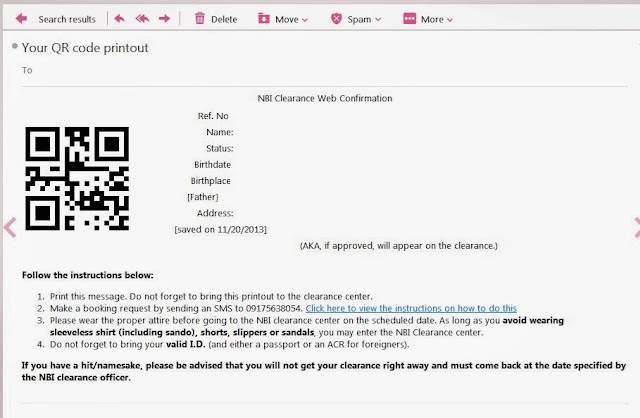Viewport: 640px width, 418px height.
Task: Click the 'Status:' label
Action: pyautogui.click(x=220, y=149)
